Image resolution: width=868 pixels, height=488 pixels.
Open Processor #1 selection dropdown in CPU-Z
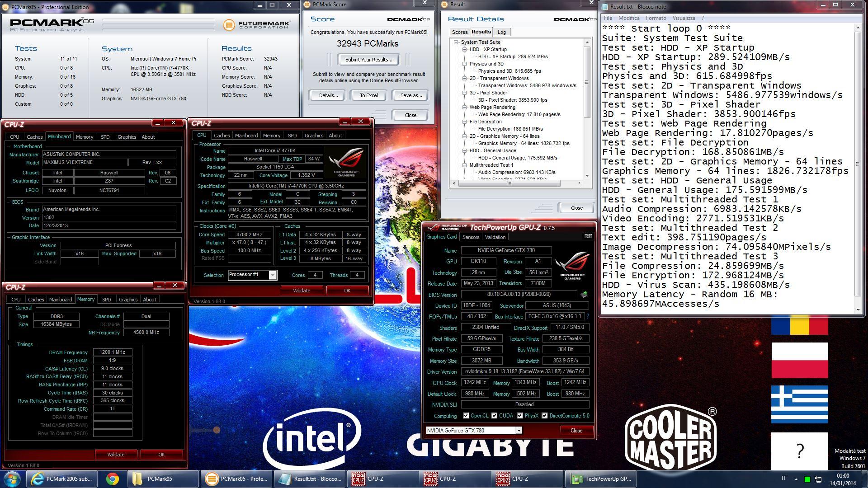coord(273,275)
